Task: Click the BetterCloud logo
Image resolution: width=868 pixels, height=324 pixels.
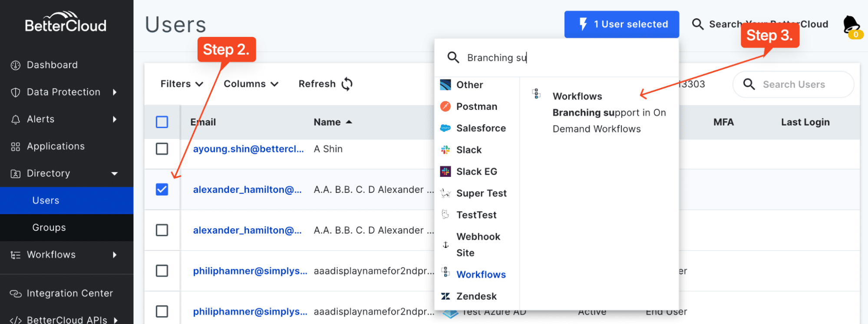Action: [66, 22]
